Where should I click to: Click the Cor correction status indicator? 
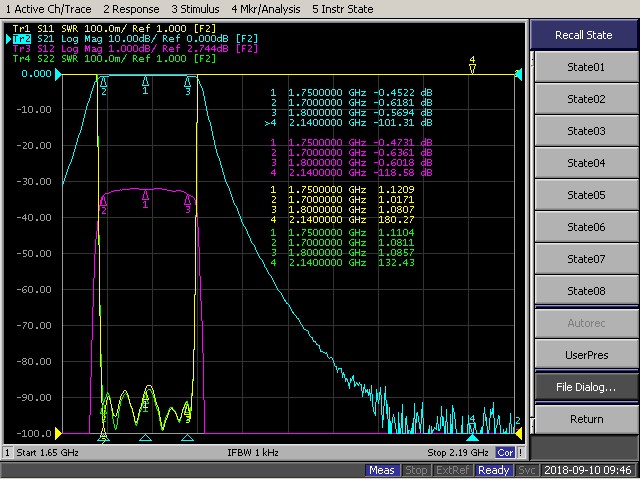click(x=505, y=453)
